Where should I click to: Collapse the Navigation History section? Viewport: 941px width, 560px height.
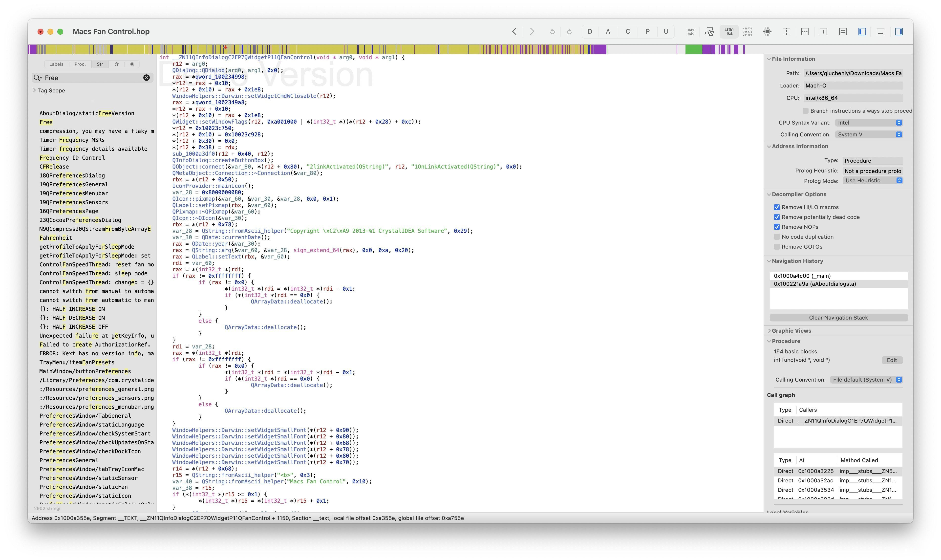769,261
